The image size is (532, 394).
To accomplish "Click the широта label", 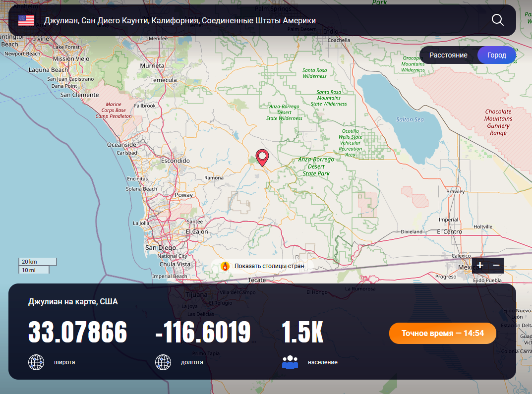I will coord(64,362).
